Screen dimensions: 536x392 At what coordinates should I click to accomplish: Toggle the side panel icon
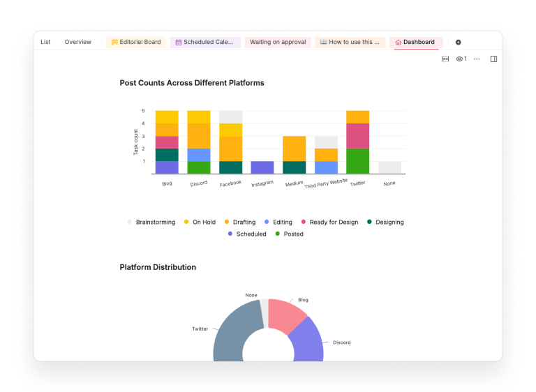493,59
